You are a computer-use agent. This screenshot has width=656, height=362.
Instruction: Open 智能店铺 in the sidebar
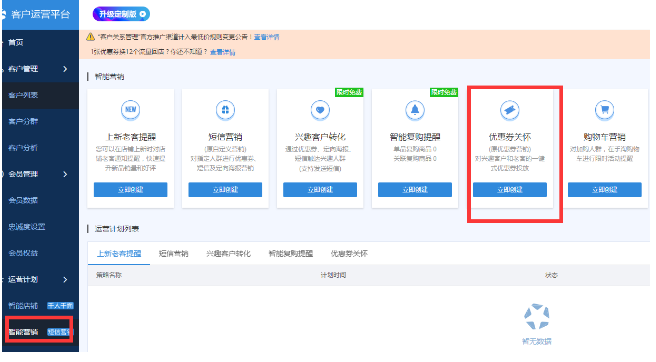pyautogui.click(x=23, y=306)
